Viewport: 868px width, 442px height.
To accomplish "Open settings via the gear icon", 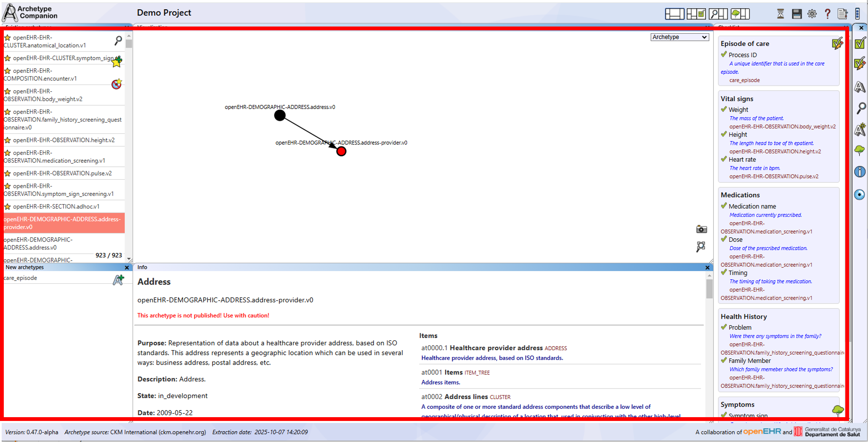I will tap(812, 14).
